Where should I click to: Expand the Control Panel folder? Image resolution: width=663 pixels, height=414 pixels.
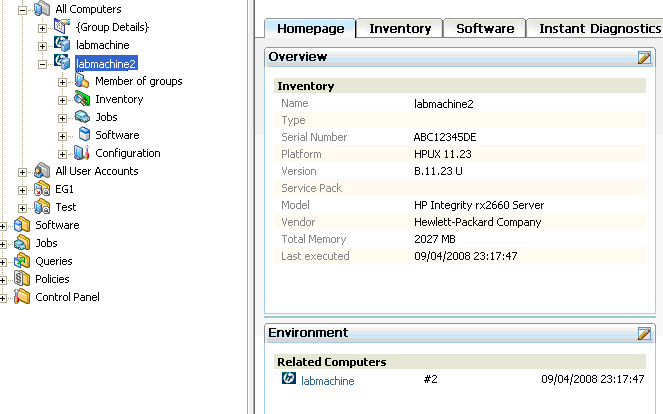click(3, 298)
